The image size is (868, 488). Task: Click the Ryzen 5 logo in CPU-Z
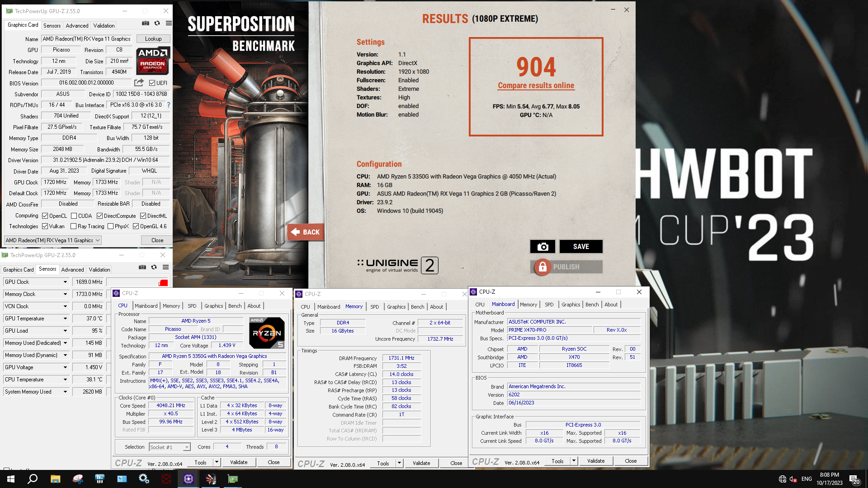click(x=267, y=333)
